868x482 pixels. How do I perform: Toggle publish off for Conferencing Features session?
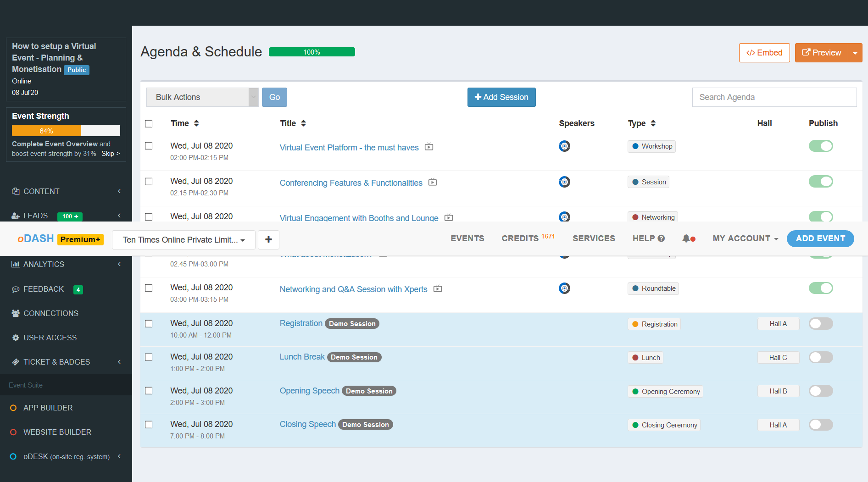(x=821, y=181)
